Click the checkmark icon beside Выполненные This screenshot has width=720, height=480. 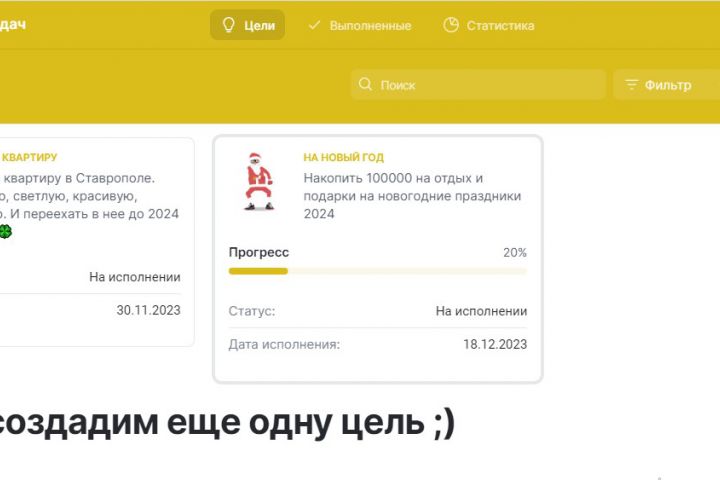point(315,25)
